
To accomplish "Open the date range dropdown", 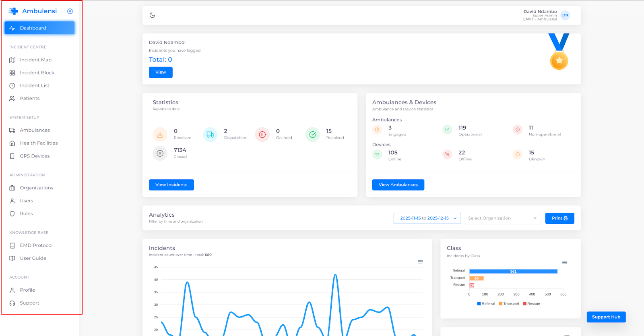I will coord(427,218).
